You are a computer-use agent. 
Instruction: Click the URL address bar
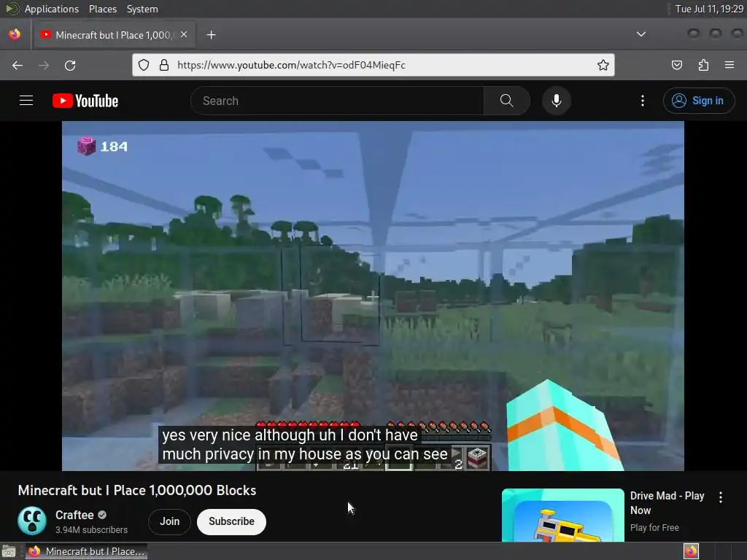tap(373, 65)
